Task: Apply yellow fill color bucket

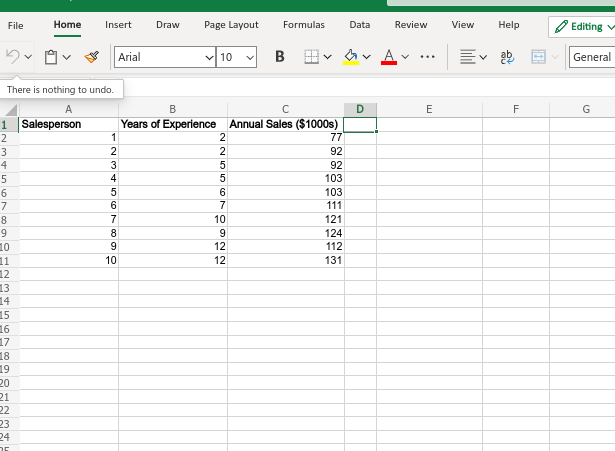Action: pos(351,57)
